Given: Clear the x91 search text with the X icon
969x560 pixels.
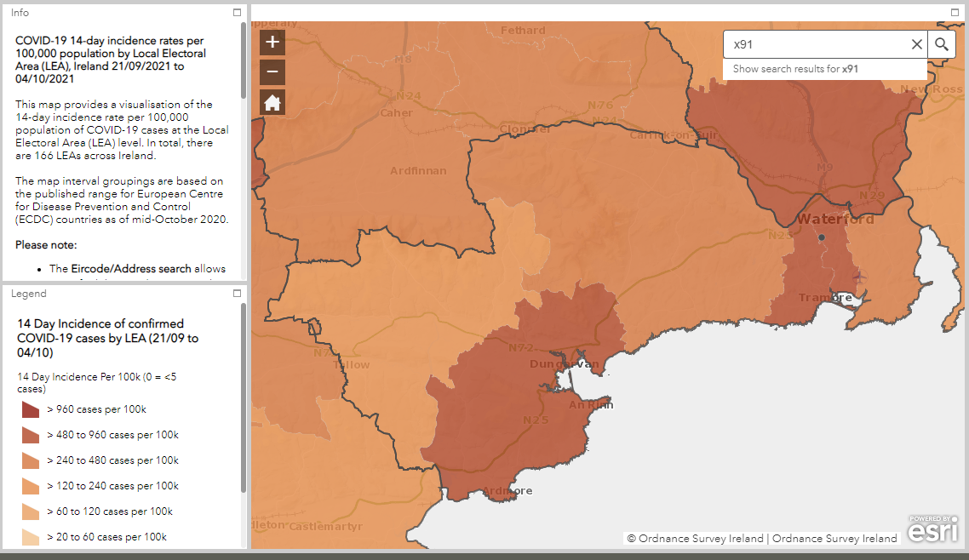Looking at the screenshot, I should pyautogui.click(x=916, y=44).
